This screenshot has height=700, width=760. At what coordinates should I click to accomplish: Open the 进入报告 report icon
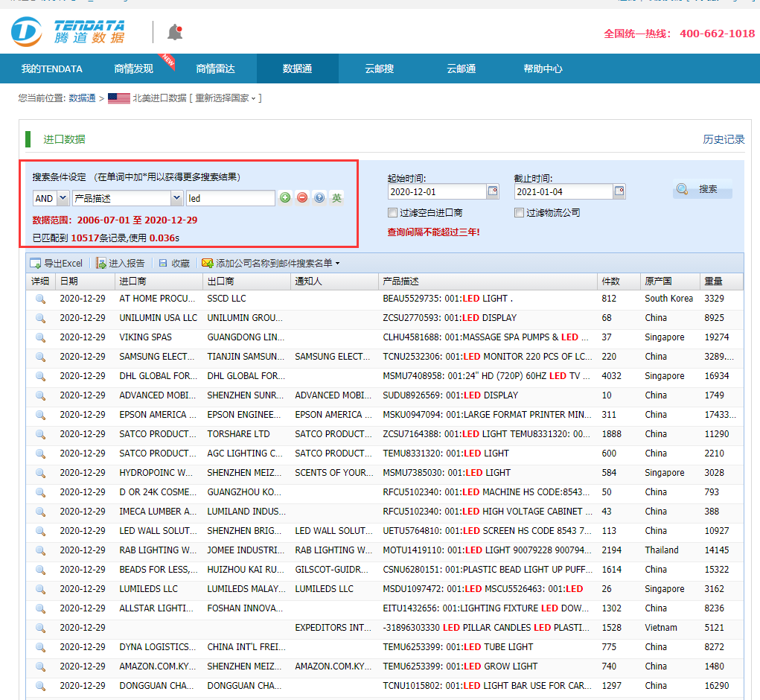click(x=99, y=263)
